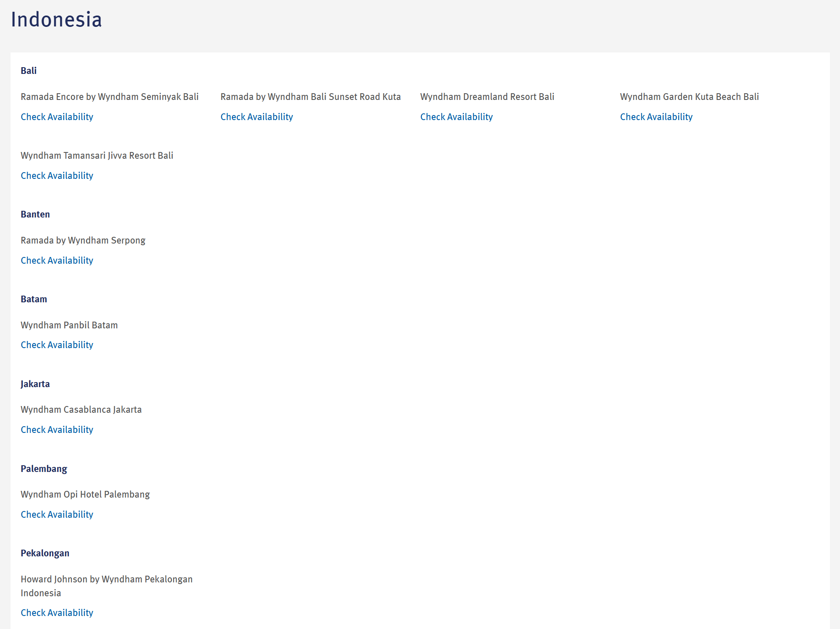Check availability for Wyndham Garden Kuta Beach

pyautogui.click(x=656, y=117)
